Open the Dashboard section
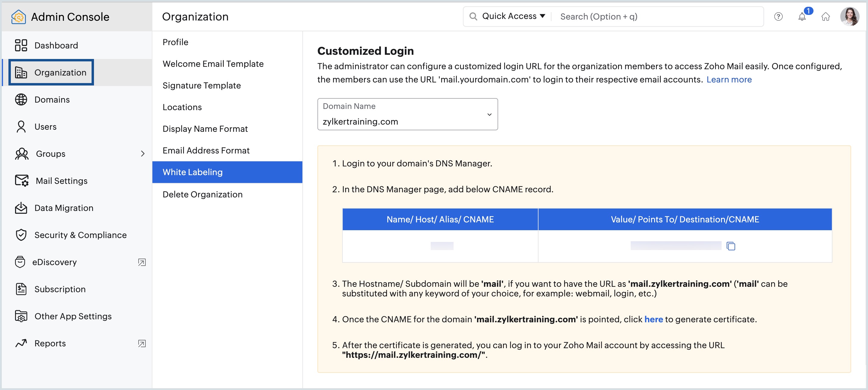The height and width of the screenshot is (390, 868). [x=55, y=45]
